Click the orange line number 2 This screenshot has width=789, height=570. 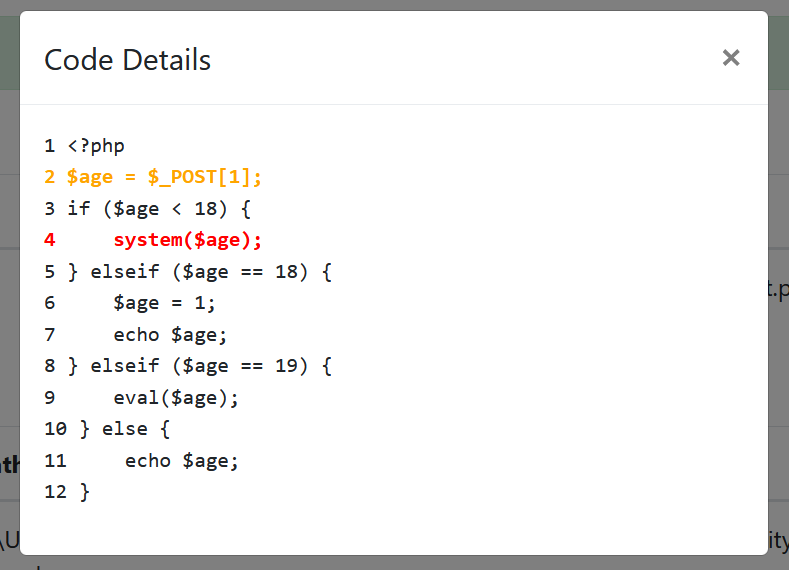[x=50, y=177]
